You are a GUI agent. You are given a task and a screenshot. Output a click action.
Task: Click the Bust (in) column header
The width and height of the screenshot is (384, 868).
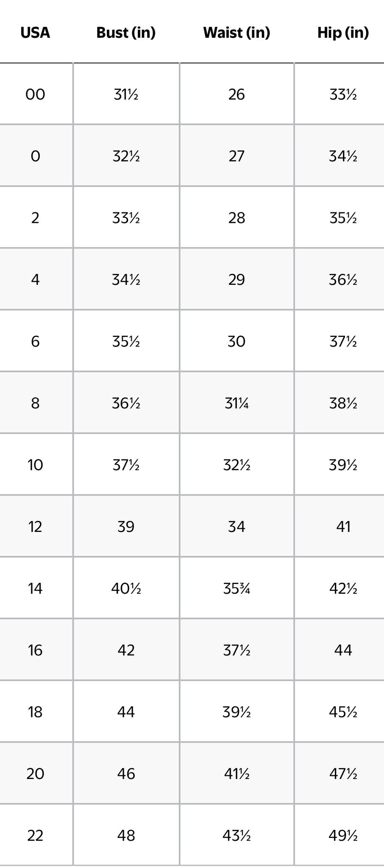click(126, 33)
